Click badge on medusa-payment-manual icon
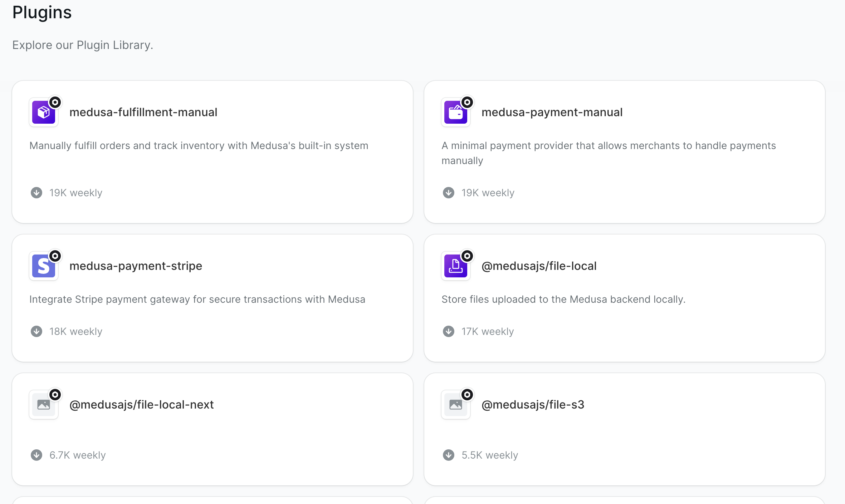The width and height of the screenshot is (845, 504). [467, 102]
